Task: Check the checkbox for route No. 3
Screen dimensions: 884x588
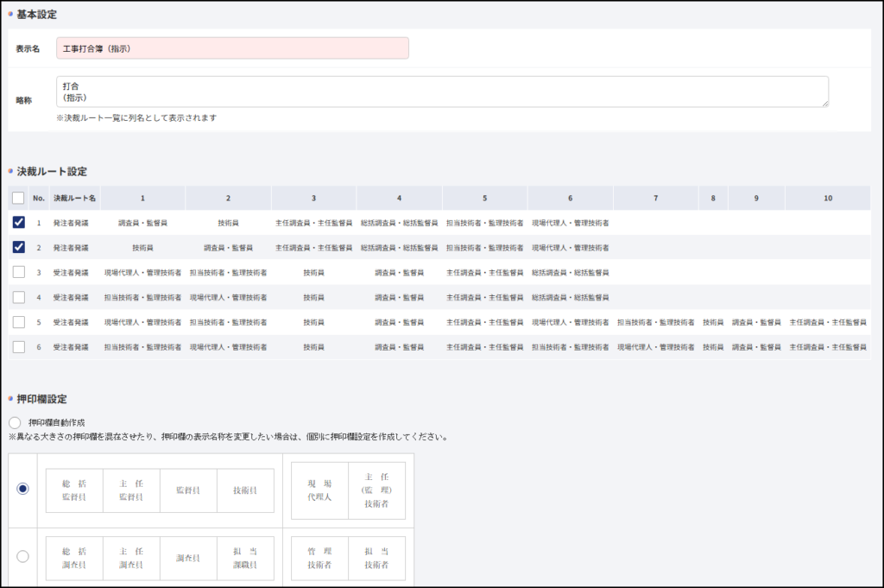Action: [x=19, y=272]
